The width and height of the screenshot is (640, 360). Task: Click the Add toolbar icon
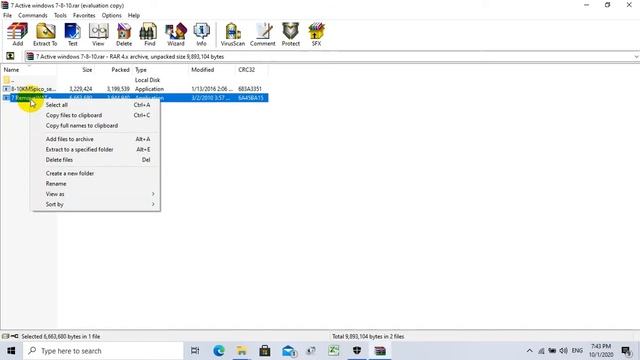[18, 34]
